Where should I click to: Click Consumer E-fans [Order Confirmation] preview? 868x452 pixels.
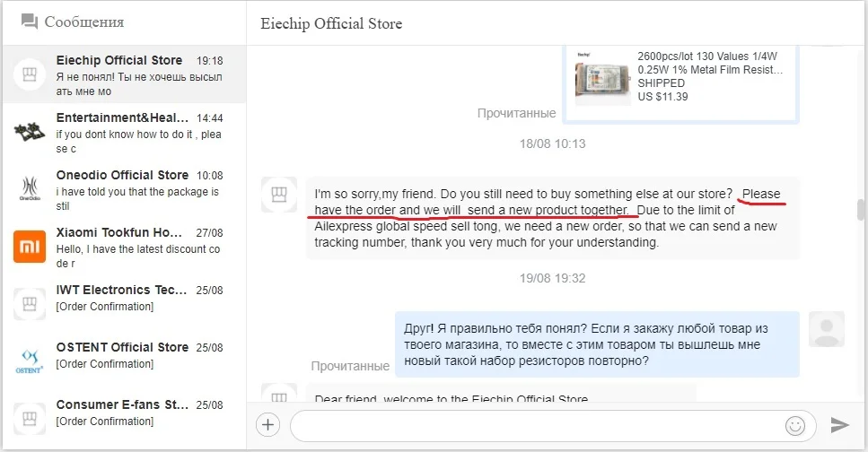click(105, 422)
